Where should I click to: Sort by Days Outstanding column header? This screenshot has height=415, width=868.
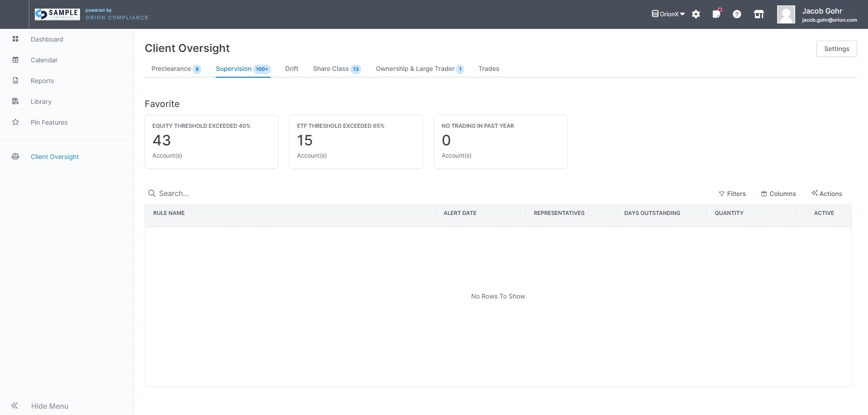[x=652, y=213]
